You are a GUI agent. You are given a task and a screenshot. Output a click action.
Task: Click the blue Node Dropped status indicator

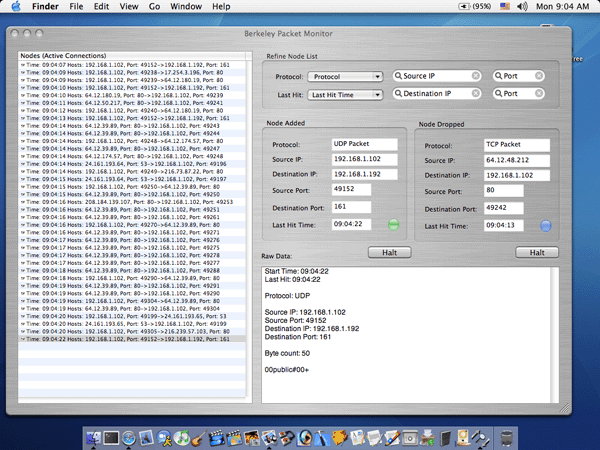(545, 225)
